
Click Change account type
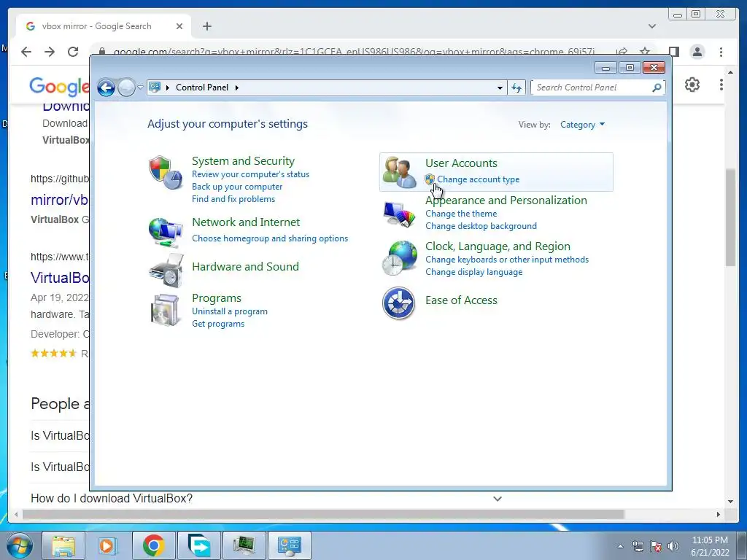tap(479, 179)
